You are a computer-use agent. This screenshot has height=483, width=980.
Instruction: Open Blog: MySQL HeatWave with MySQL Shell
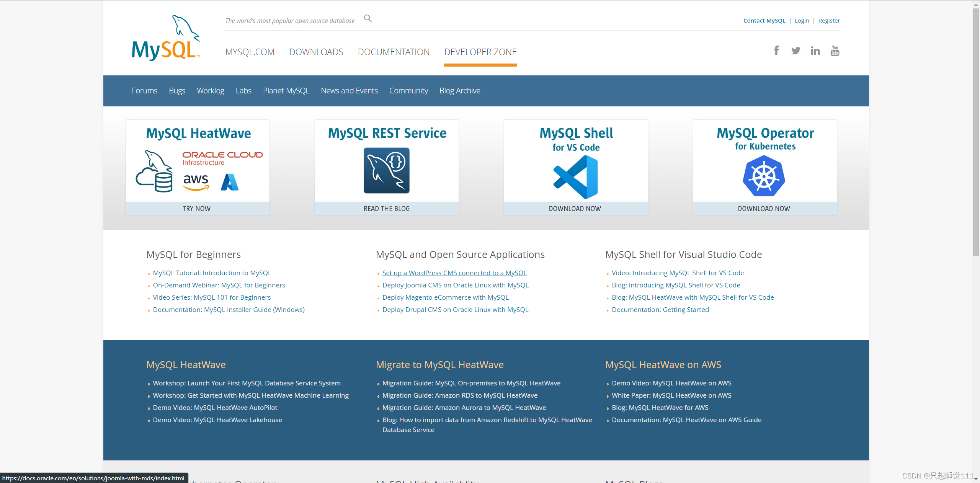tap(693, 297)
